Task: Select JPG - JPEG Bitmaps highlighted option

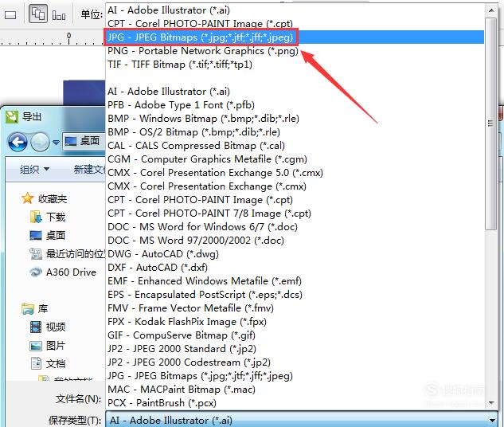Action: 295,37
